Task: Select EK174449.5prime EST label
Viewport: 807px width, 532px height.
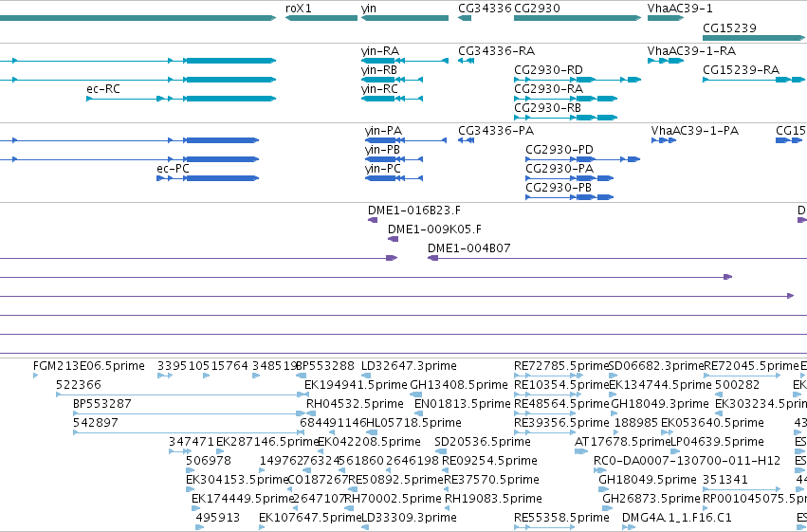Action: (243, 499)
